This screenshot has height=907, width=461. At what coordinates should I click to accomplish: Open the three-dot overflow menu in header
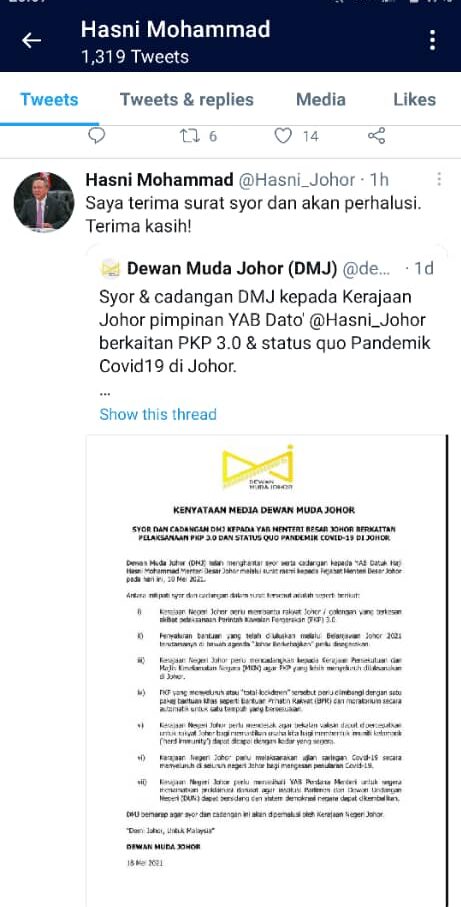pyautogui.click(x=433, y=40)
